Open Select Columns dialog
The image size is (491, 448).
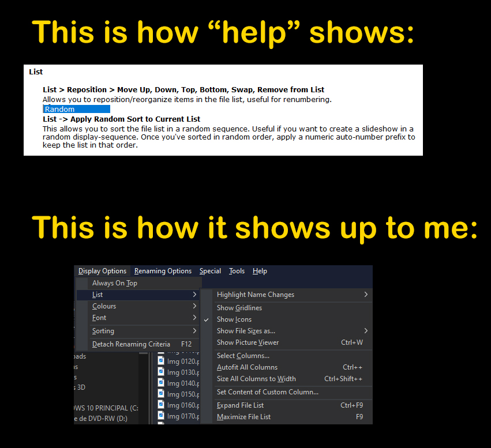(287, 356)
